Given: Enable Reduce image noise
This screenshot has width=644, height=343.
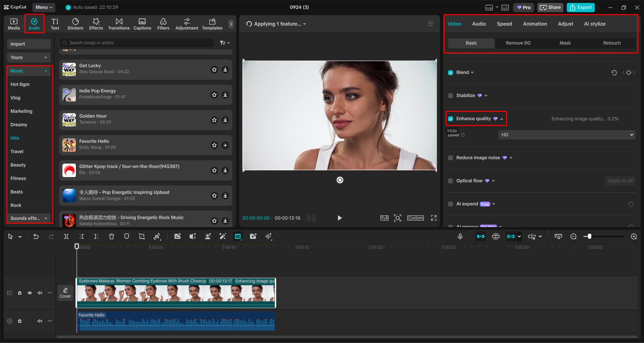Looking at the screenshot, I should (x=450, y=158).
